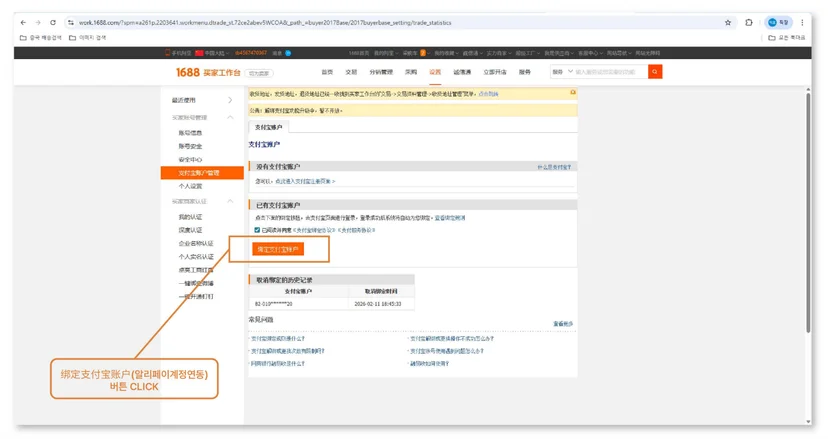Open 采购车 cart dropdown in top bar
The width and height of the screenshot is (828, 439).
[416, 53]
